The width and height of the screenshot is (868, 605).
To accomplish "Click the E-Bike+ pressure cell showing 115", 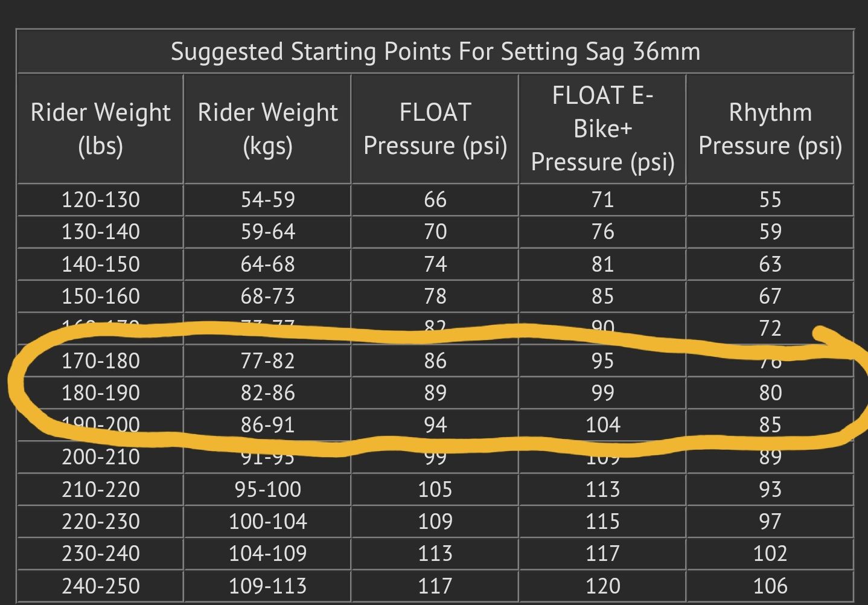I will (602, 522).
